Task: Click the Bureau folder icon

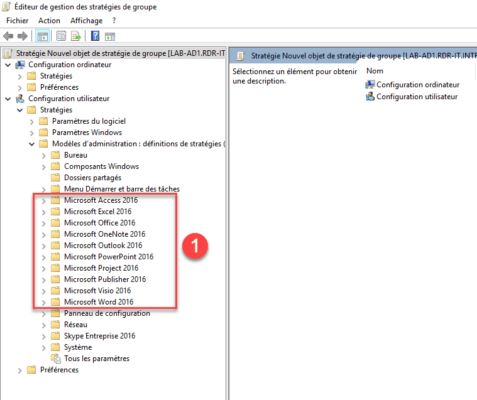Action: pos(55,155)
